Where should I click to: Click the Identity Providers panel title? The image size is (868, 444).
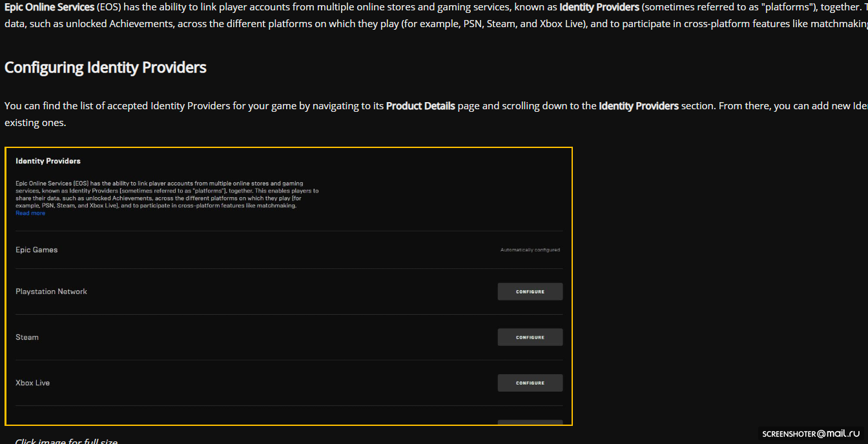48,161
